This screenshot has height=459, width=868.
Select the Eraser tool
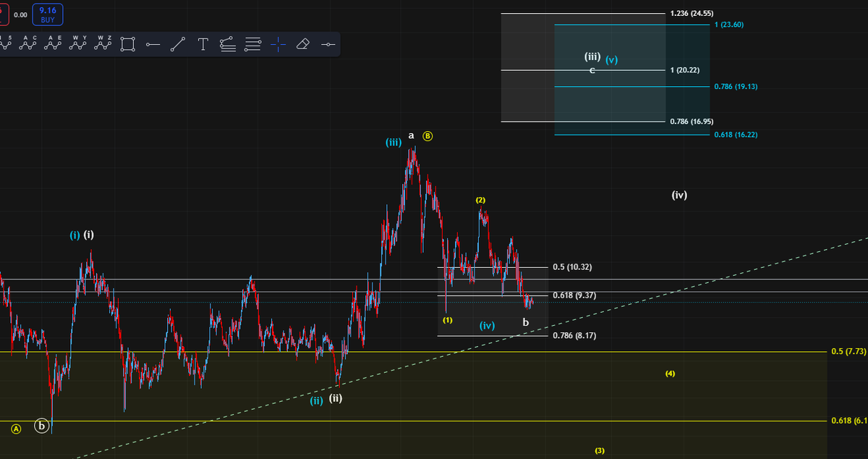[x=302, y=45]
